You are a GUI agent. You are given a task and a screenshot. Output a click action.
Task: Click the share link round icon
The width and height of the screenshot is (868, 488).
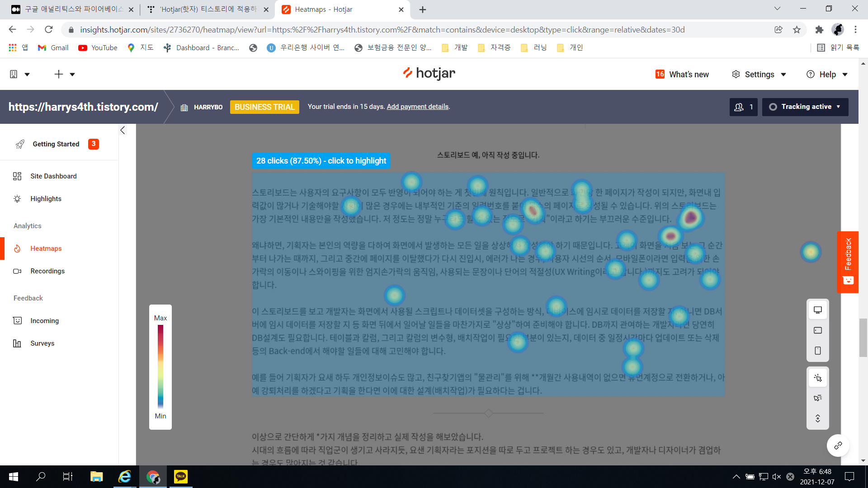(x=838, y=446)
